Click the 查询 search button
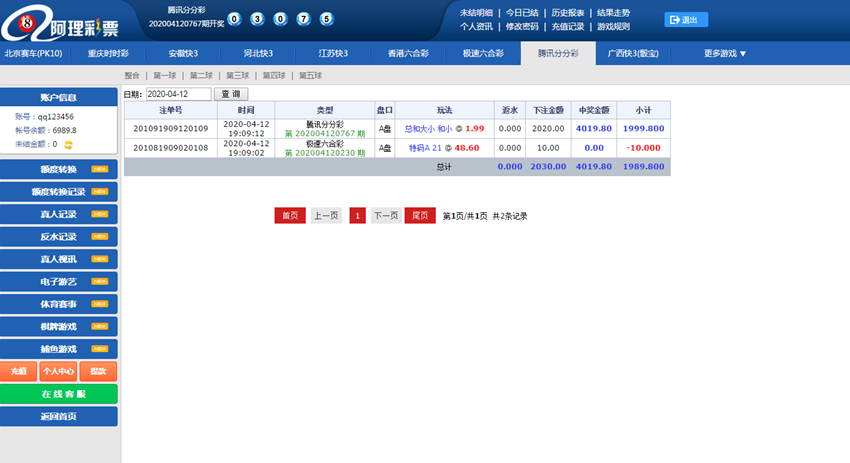Viewport: 850px width, 463px height. click(230, 94)
